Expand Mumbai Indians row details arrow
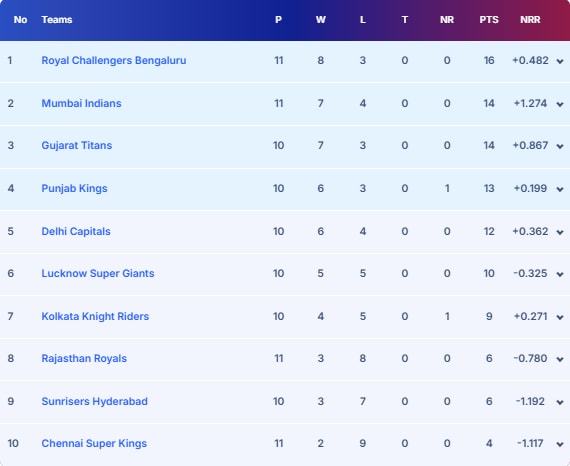This screenshot has height=466, width=570. [560, 104]
